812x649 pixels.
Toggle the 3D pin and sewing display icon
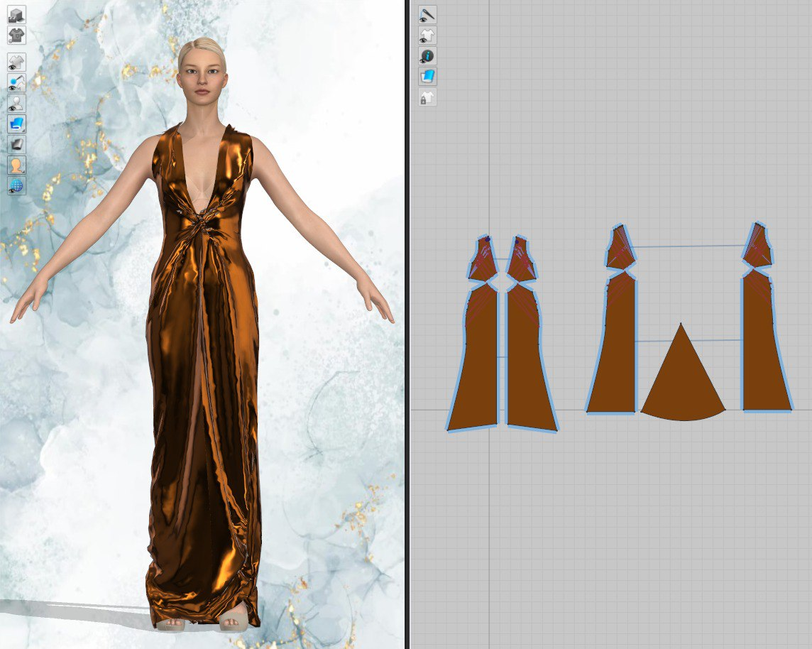point(16,83)
